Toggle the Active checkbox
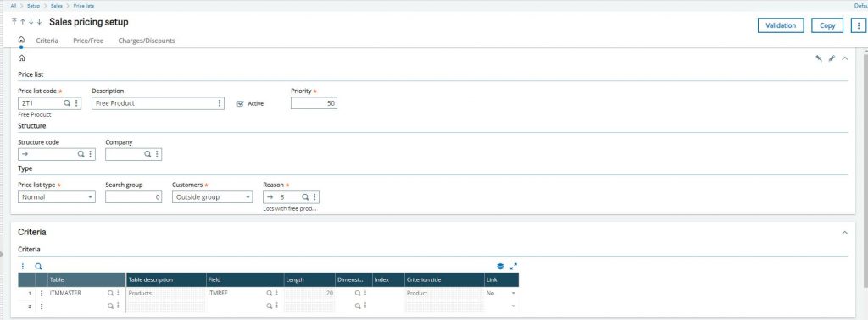Viewport: 868px width, 320px height. 240,103
